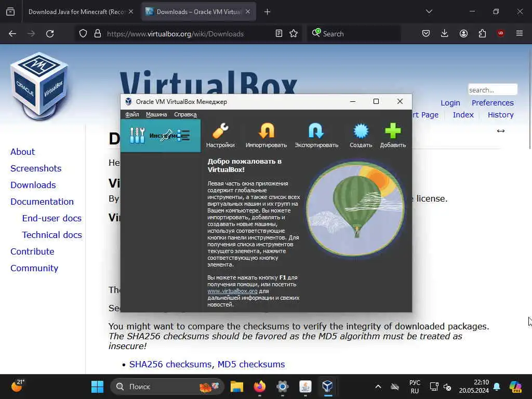This screenshot has width=532, height=399.
Task: Open the Login link on webpage
Action: tap(450, 103)
